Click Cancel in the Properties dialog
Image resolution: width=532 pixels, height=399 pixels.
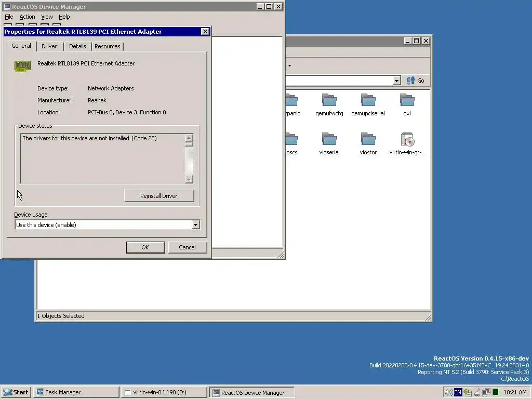pos(187,247)
